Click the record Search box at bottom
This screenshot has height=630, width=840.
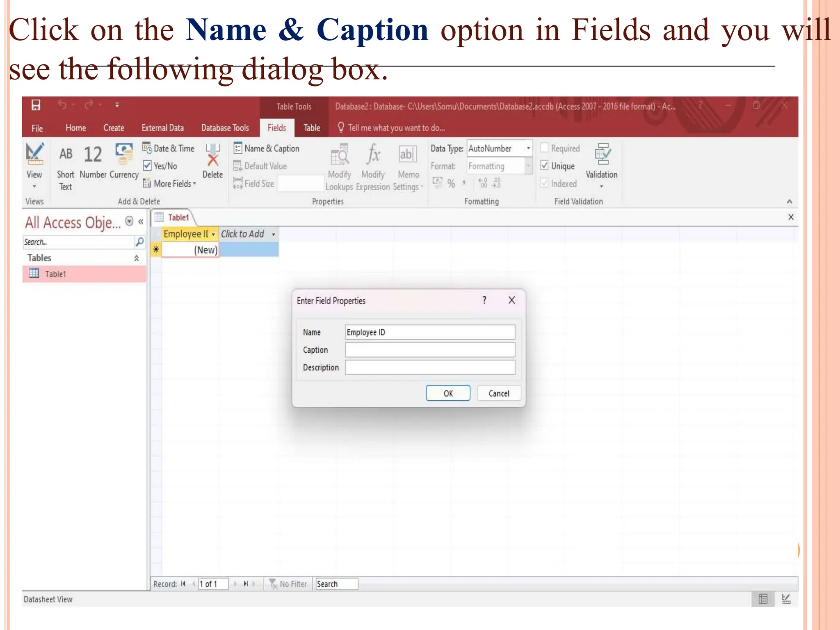coord(336,584)
